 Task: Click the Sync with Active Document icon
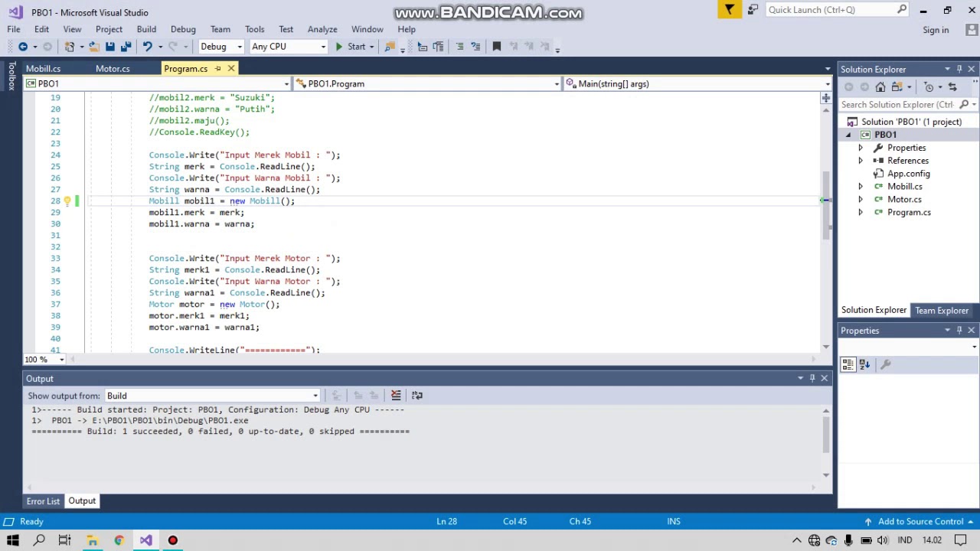click(952, 86)
